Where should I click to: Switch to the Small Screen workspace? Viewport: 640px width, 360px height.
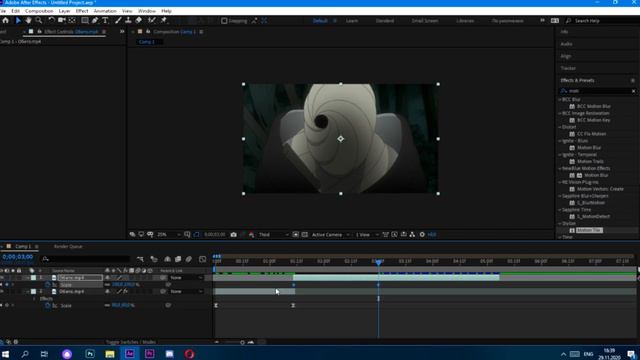pyautogui.click(x=424, y=21)
